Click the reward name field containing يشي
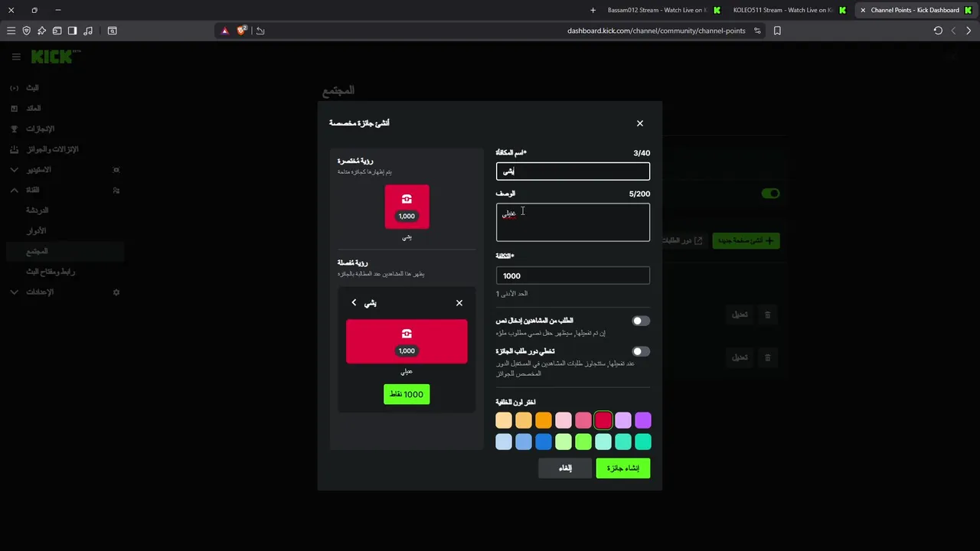The image size is (980, 551). 573,171
